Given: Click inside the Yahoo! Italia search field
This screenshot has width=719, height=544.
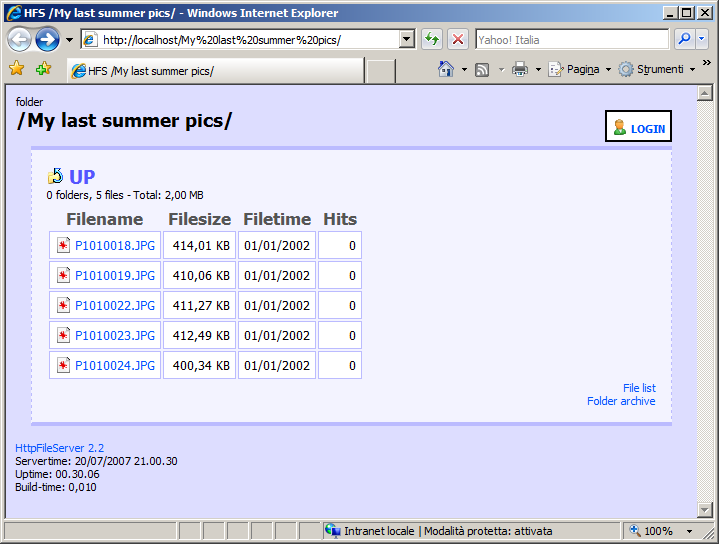Looking at the screenshot, I should click(570, 40).
